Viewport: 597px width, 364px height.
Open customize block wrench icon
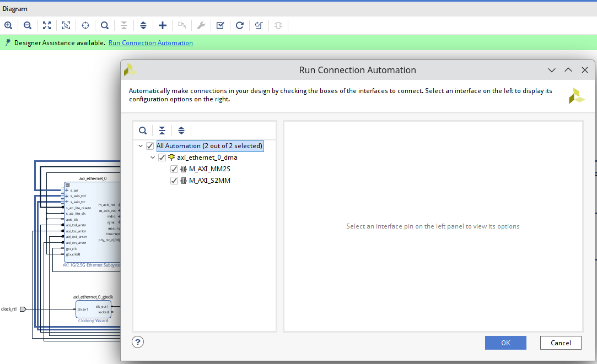201,25
